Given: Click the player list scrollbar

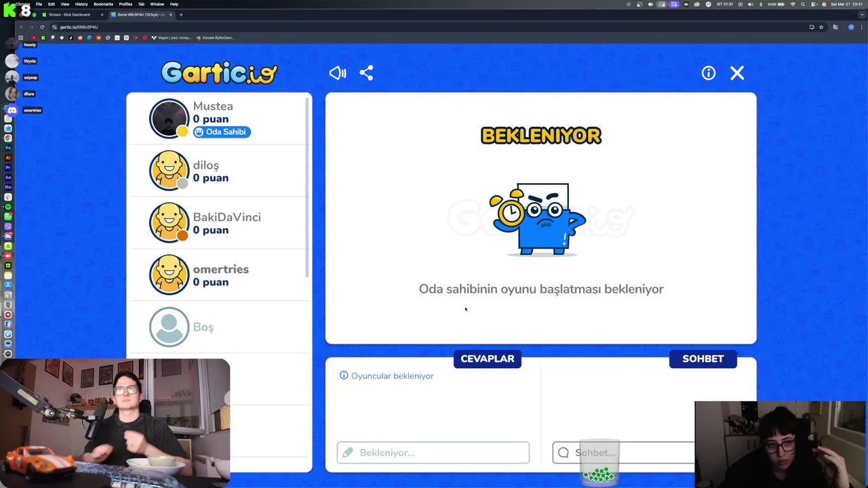Looking at the screenshot, I should [x=308, y=186].
